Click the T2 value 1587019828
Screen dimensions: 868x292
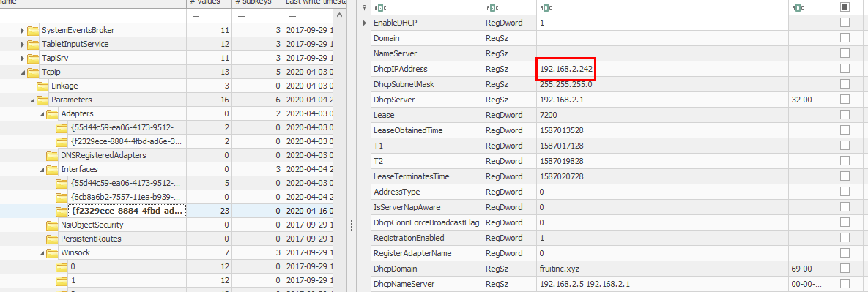tap(562, 161)
